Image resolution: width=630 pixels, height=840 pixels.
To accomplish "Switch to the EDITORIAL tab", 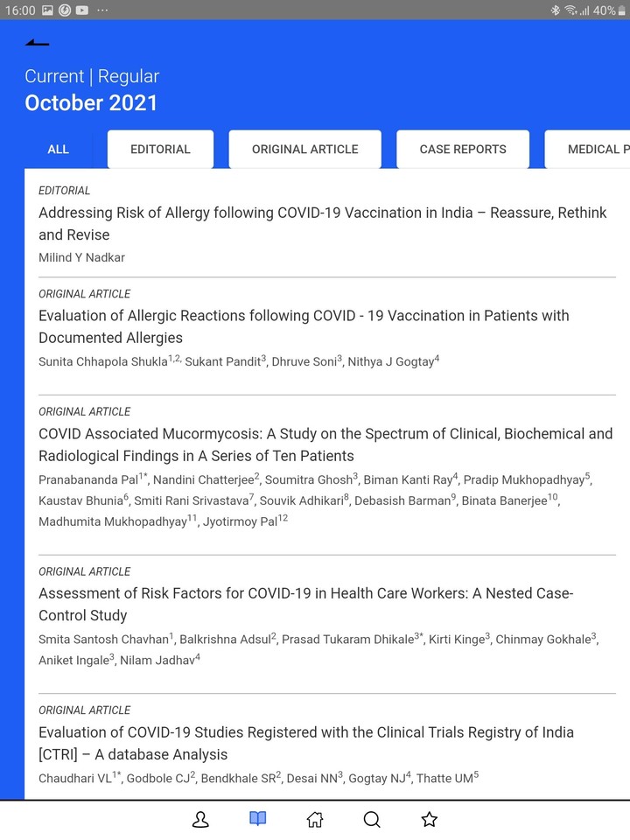I will [x=160, y=149].
